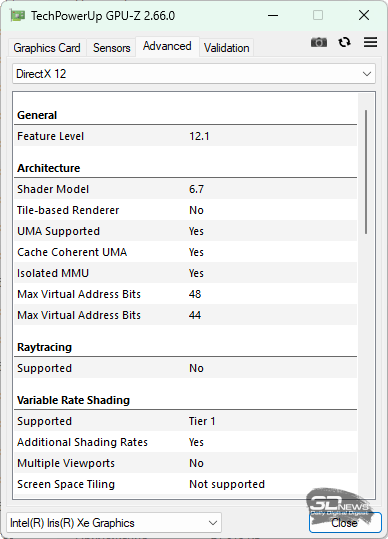This screenshot has width=388, height=539.
Task: Open the Validation tab
Action: pyautogui.click(x=226, y=48)
